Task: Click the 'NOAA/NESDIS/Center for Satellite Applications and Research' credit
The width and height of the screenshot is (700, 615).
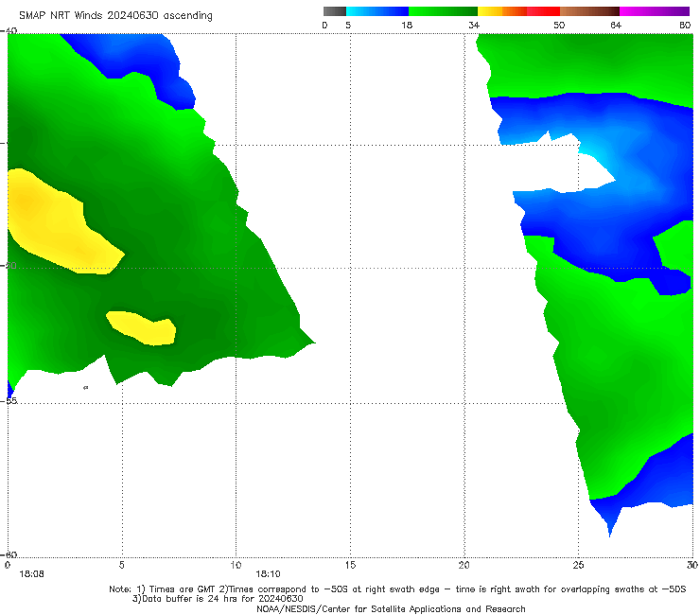Action: click(x=391, y=608)
